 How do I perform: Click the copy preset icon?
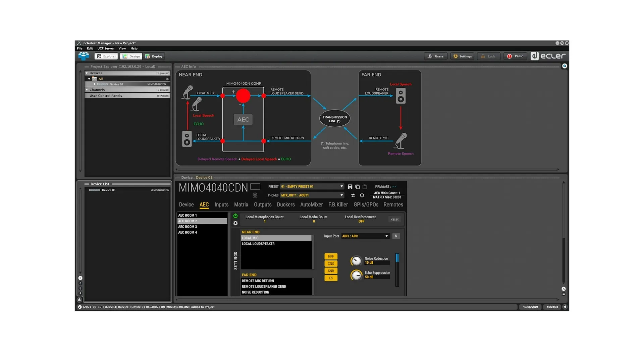coord(357,187)
